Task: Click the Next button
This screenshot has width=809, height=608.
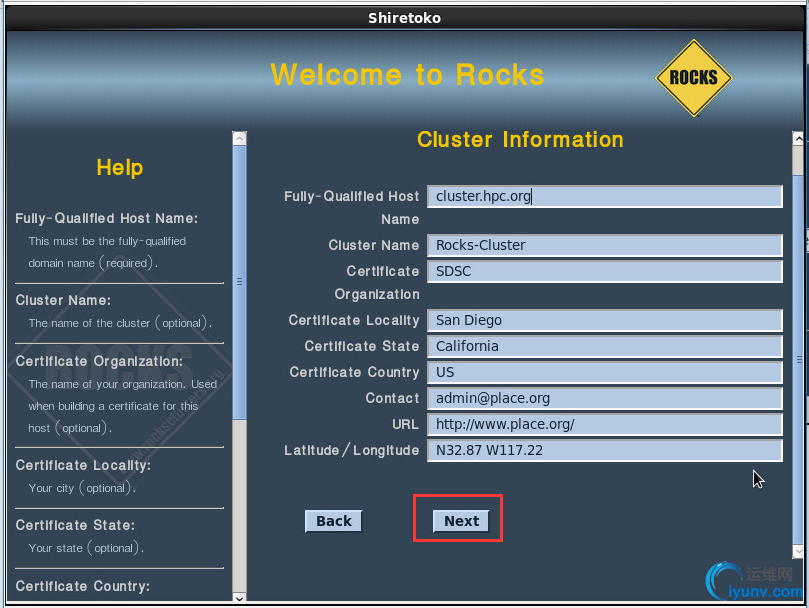Action: pyautogui.click(x=461, y=521)
